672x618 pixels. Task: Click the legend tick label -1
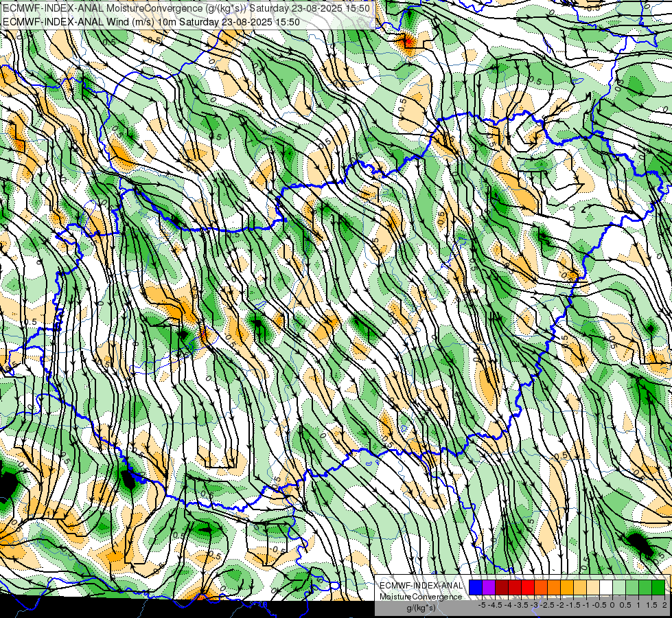[x=586, y=605]
